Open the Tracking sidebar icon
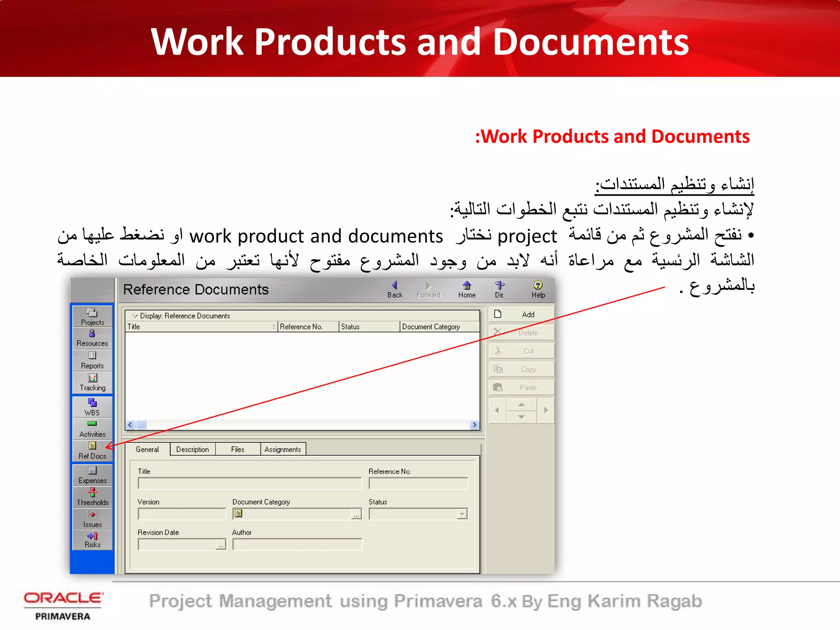The height and width of the screenshot is (630, 840). pos(92,382)
